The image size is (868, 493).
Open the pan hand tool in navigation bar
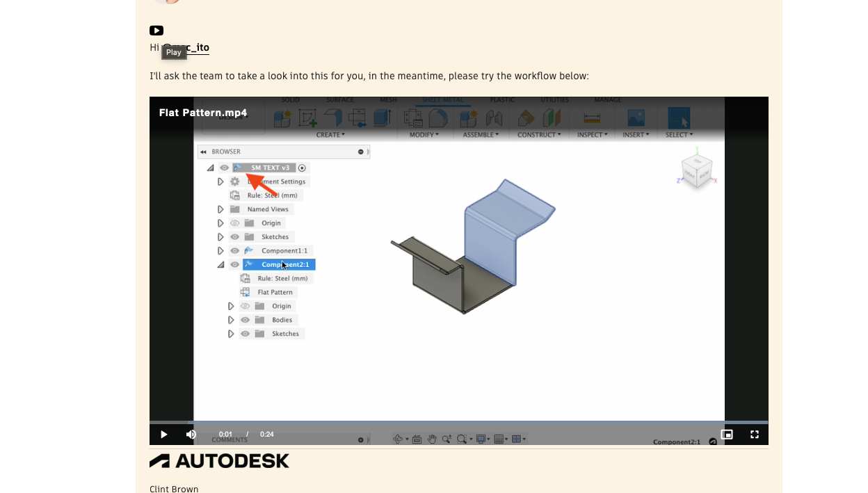[432, 439]
